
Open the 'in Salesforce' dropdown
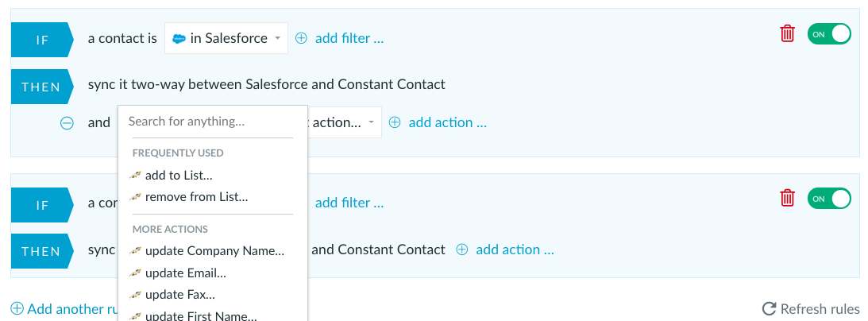coord(226,38)
